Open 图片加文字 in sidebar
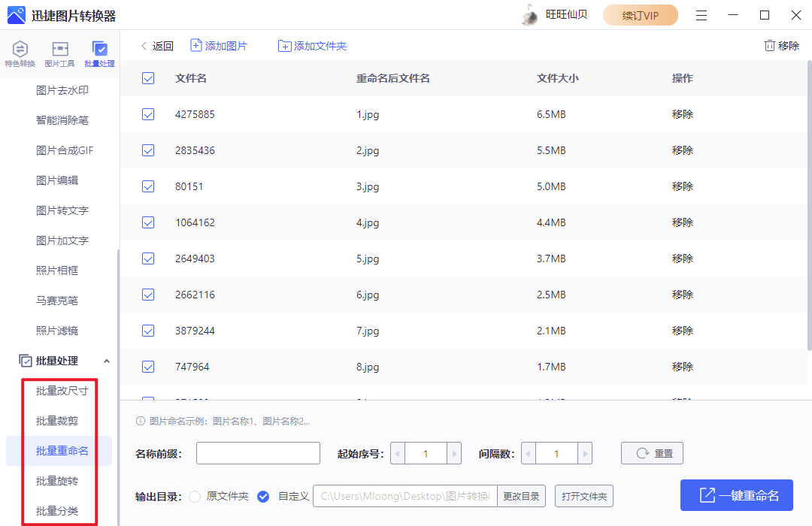The height and width of the screenshot is (526, 812). 62,240
